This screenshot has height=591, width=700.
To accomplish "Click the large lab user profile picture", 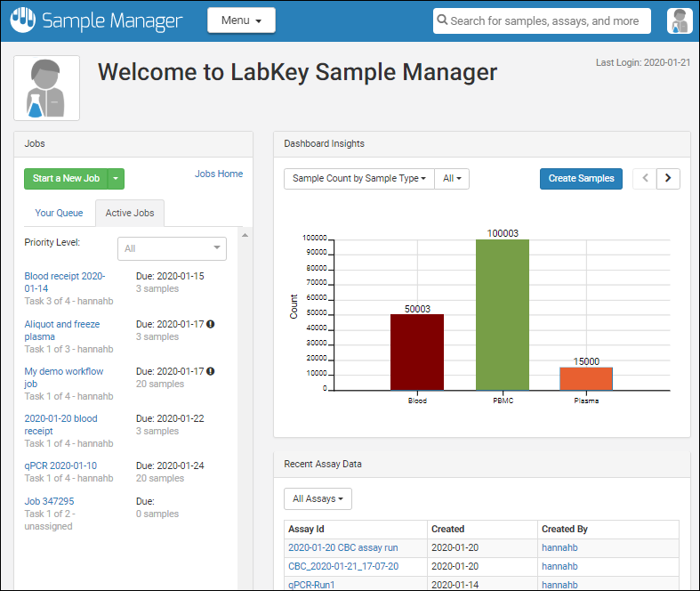I will (46, 88).
